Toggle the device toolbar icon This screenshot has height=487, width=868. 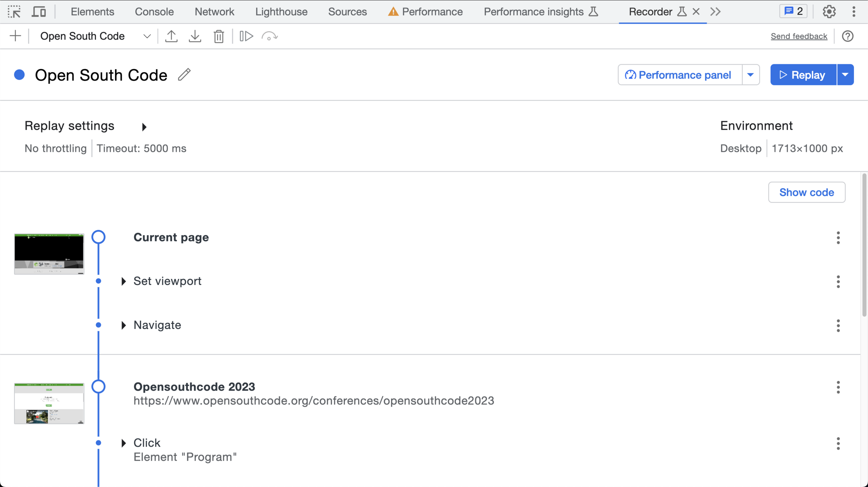click(x=39, y=12)
